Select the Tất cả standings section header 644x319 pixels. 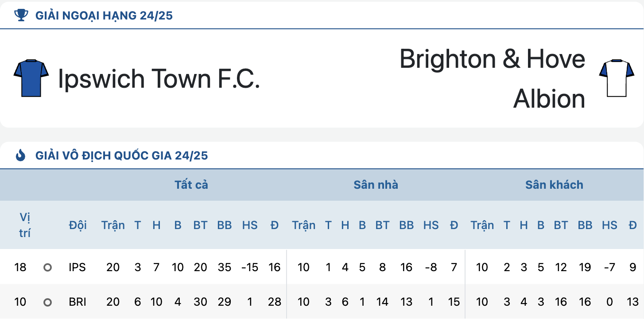(191, 185)
